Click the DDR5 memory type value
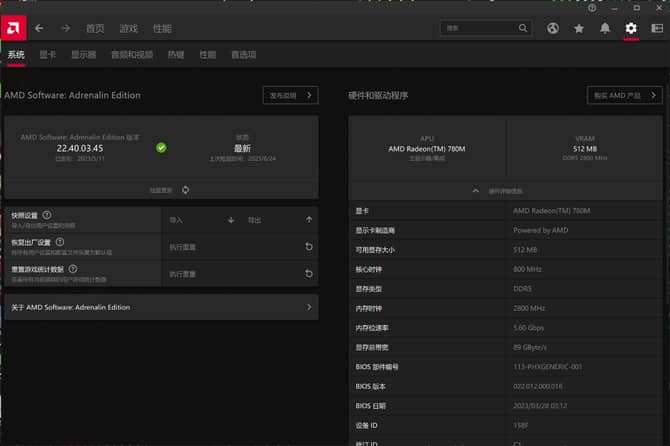670x446 pixels. click(x=522, y=289)
